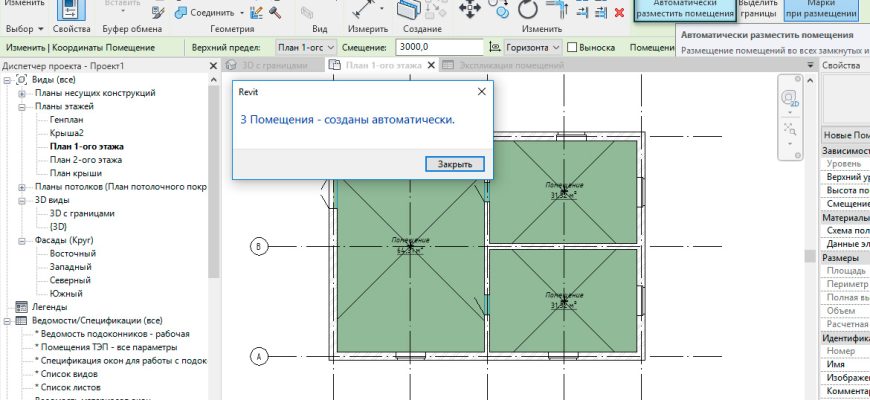Switch to Экспликация помещений tab

click(x=505, y=66)
